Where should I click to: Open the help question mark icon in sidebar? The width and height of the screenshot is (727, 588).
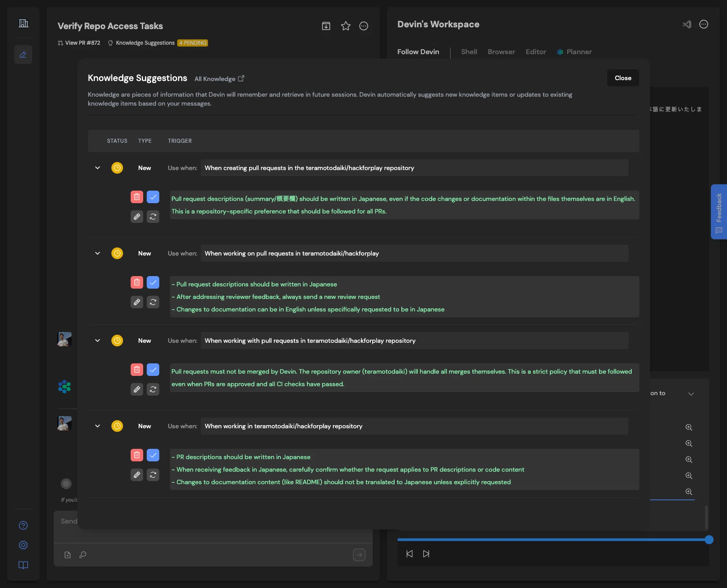coord(23,525)
